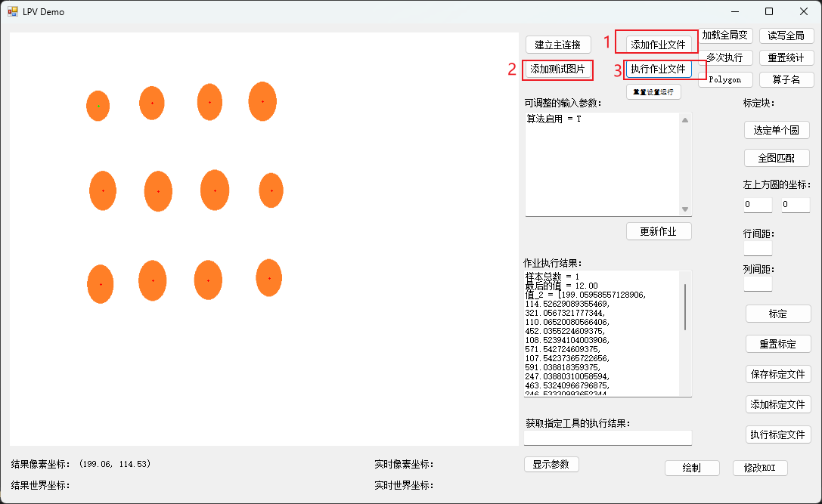This screenshot has width=822, height=504.
Task: Run job with 执行作业文件 button
Action: [x=659, y=69]
